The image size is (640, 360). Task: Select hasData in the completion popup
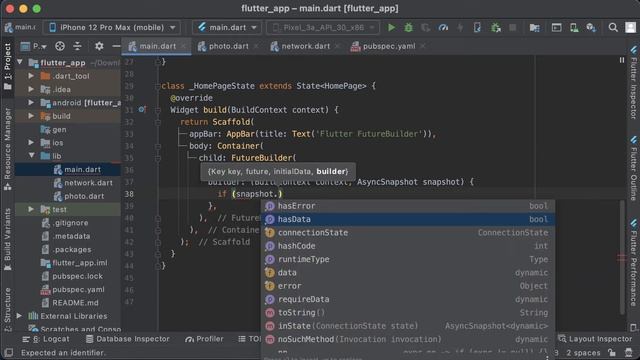point(408,219)
